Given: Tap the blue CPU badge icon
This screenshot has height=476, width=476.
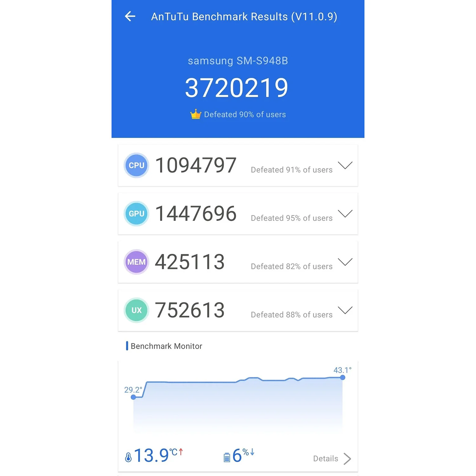Looking at the screenshot, I should 136,165.
